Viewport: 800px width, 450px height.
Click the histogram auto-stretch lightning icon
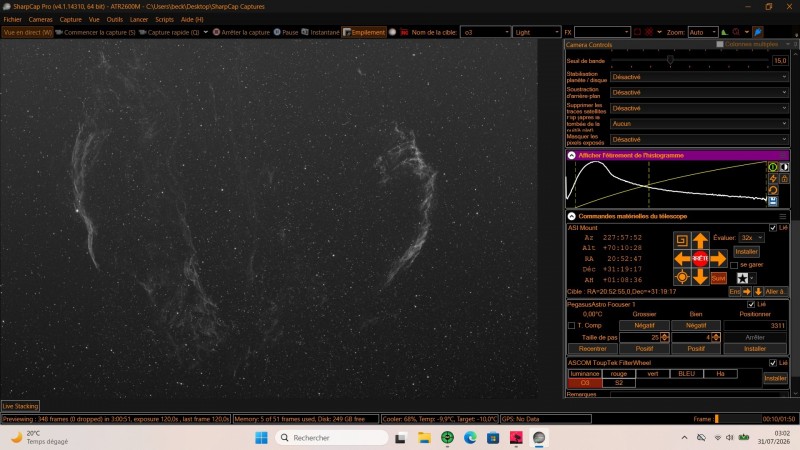(773, 179)
